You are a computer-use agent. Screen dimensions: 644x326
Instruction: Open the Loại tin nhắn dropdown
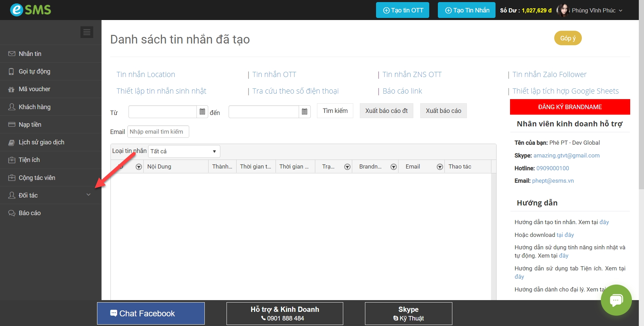[184, 151]
